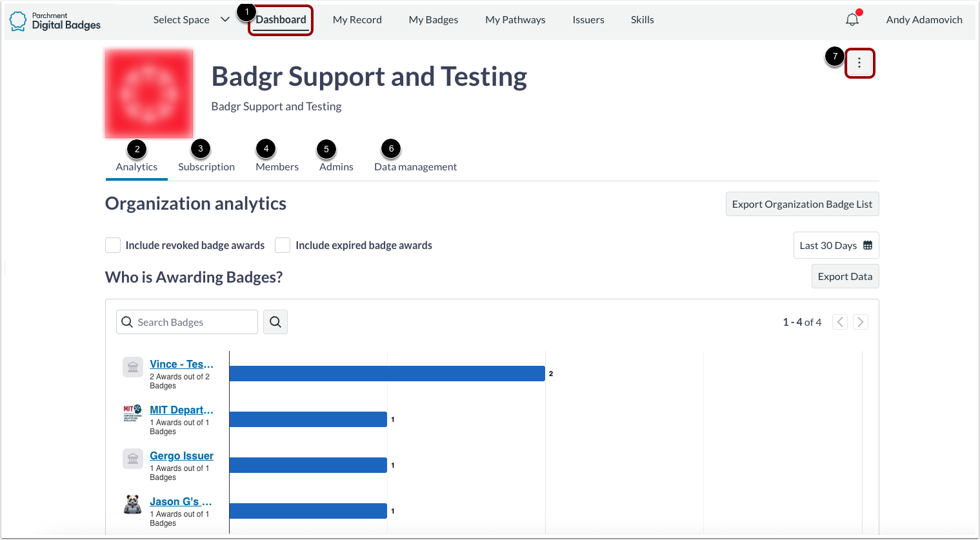980x540 pixels.
Task: Go to Skills in navigation
Action: [643, 20]
